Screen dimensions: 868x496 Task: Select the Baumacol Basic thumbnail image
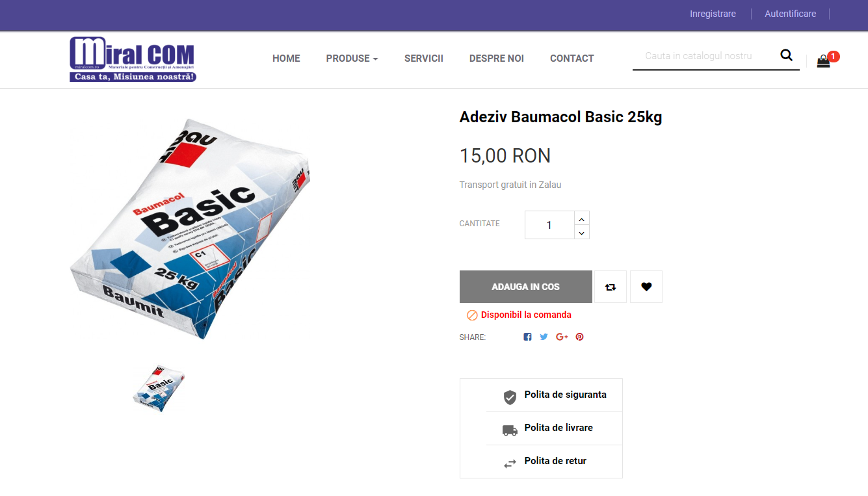pyautogui.click(x=159, y=387)
